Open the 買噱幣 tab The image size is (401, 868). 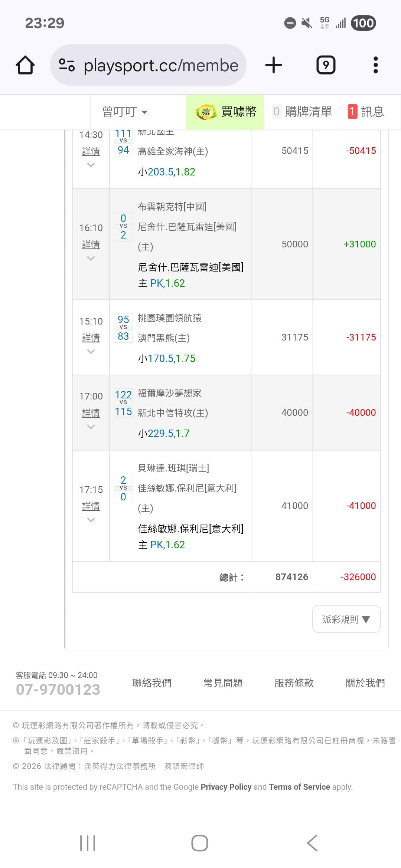[225, 112]
